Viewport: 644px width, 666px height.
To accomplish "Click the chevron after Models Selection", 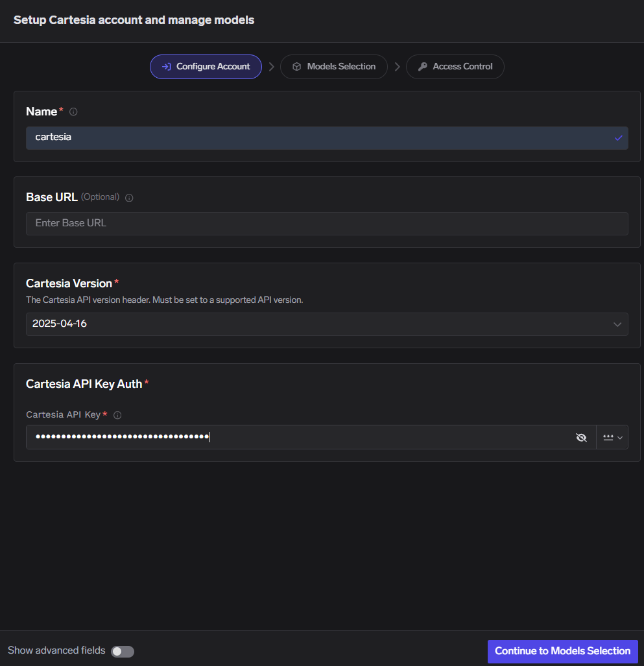I will 397,67.
